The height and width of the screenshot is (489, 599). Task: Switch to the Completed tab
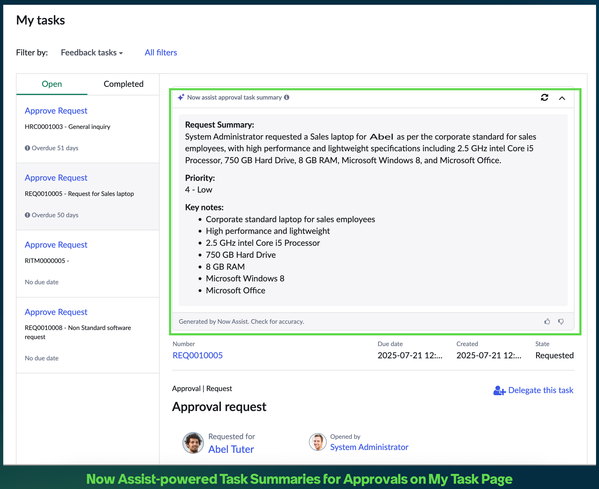point(123,84)
